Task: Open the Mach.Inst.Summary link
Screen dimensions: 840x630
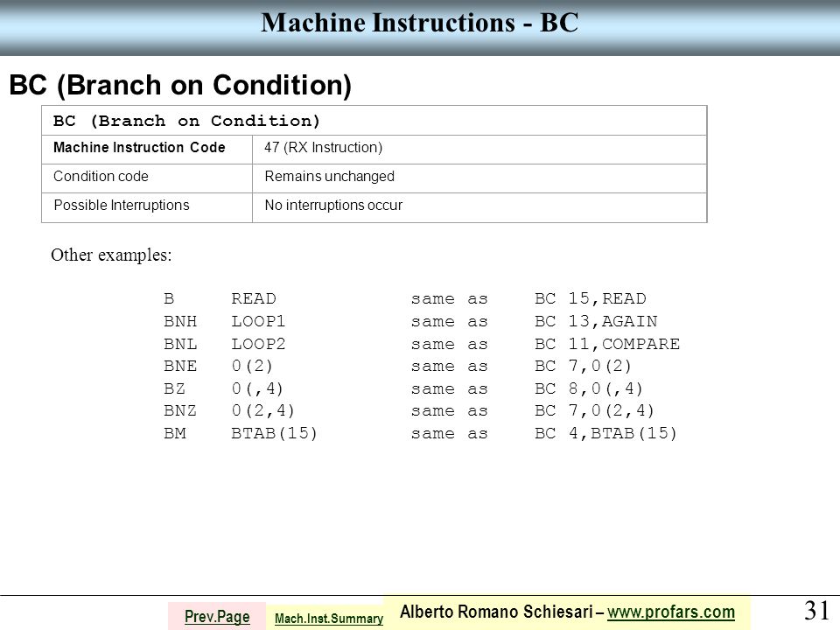Action: pyautogui.click(x=329, y=619)
